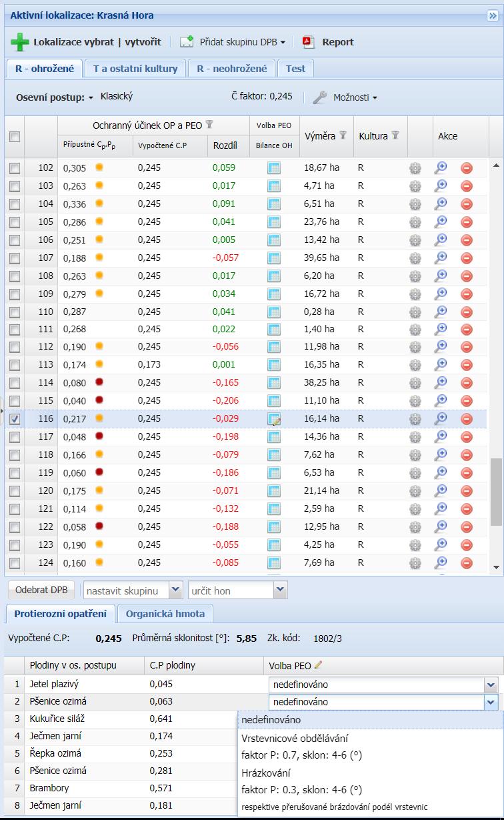Zoom to parcel in row 116
This screenshot has height=820, width=504.
click(x=440, y=418)
